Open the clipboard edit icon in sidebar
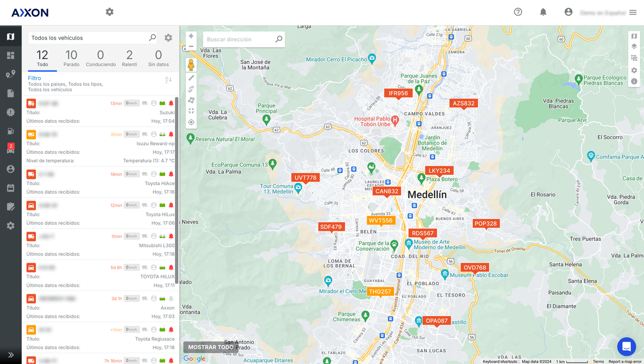The height and width of the screenshot is (364, 644). [x=11, y=206]
